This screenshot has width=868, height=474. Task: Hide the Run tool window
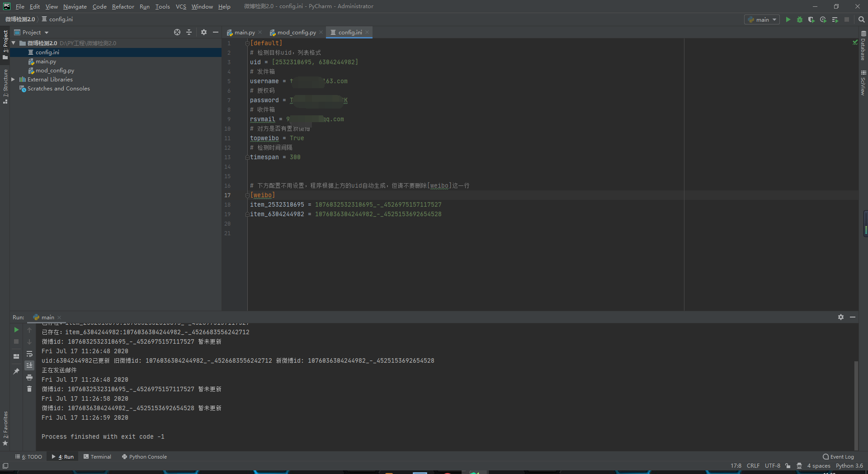pos(853,317)
